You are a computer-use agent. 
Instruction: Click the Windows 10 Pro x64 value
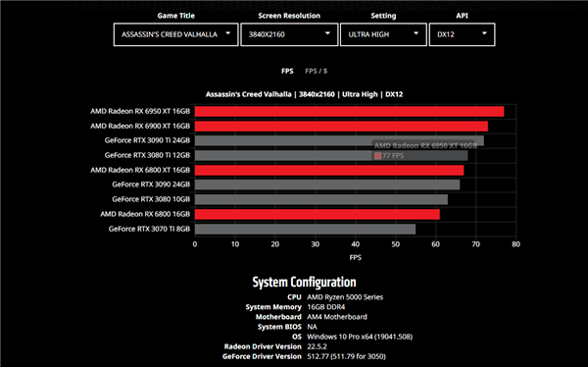click(360, 337)
